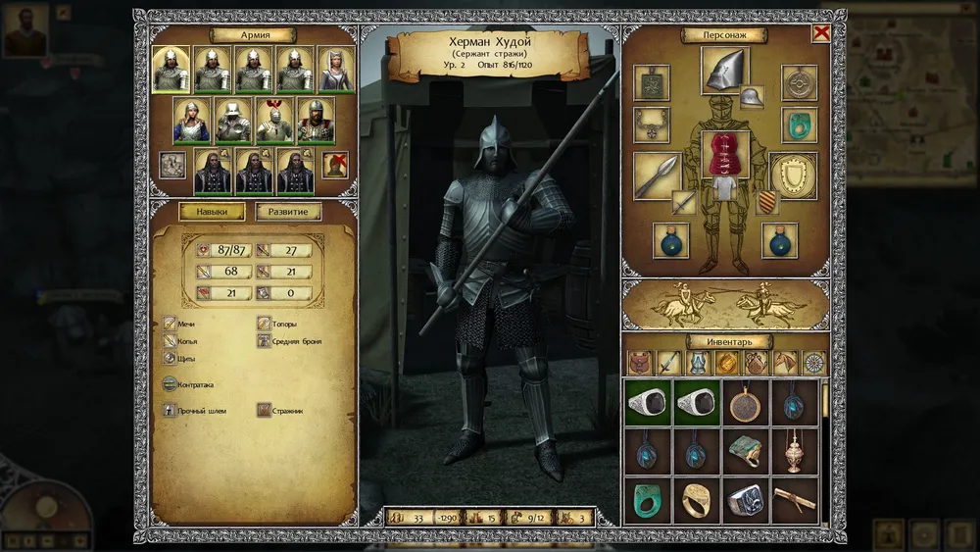Viewport: 980px width, 552px height.
Task: Choose the bearded warrior in red cloak portrait
Action: point(316,121)
